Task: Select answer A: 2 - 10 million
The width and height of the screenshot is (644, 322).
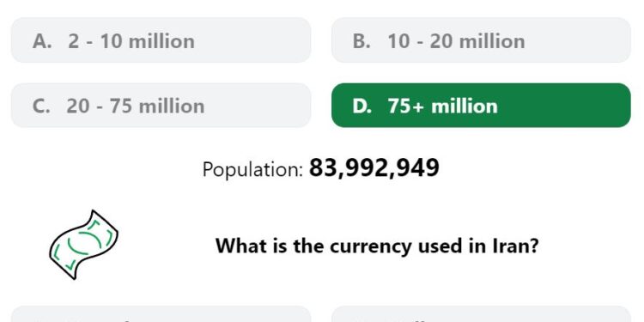Action: pos(161,39)
